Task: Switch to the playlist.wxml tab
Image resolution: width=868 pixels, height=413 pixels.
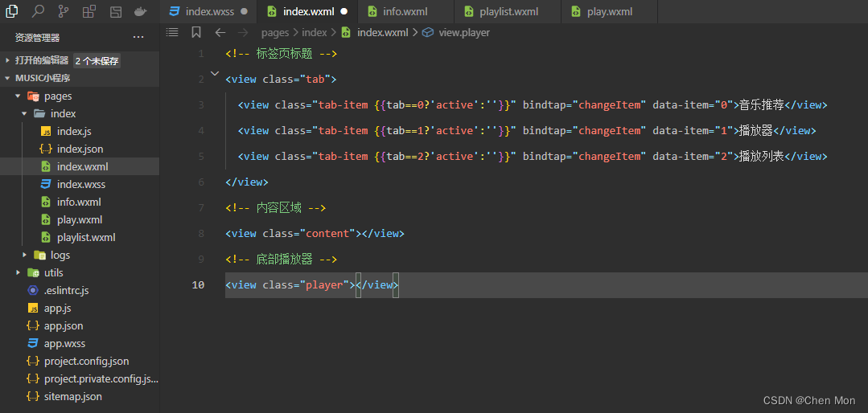Action: click(x=507, y=11)
